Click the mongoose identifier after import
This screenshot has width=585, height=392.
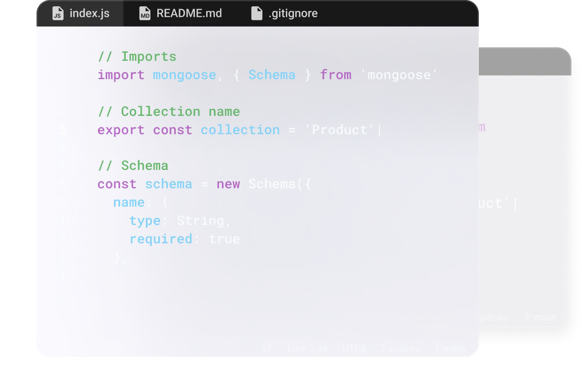(184, 75)
